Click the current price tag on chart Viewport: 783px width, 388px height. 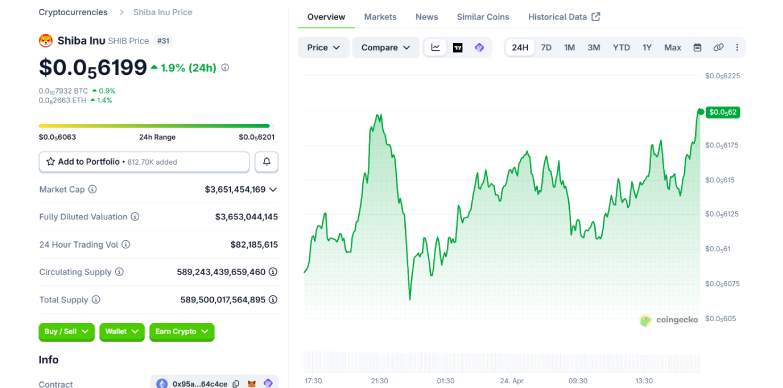723,112
